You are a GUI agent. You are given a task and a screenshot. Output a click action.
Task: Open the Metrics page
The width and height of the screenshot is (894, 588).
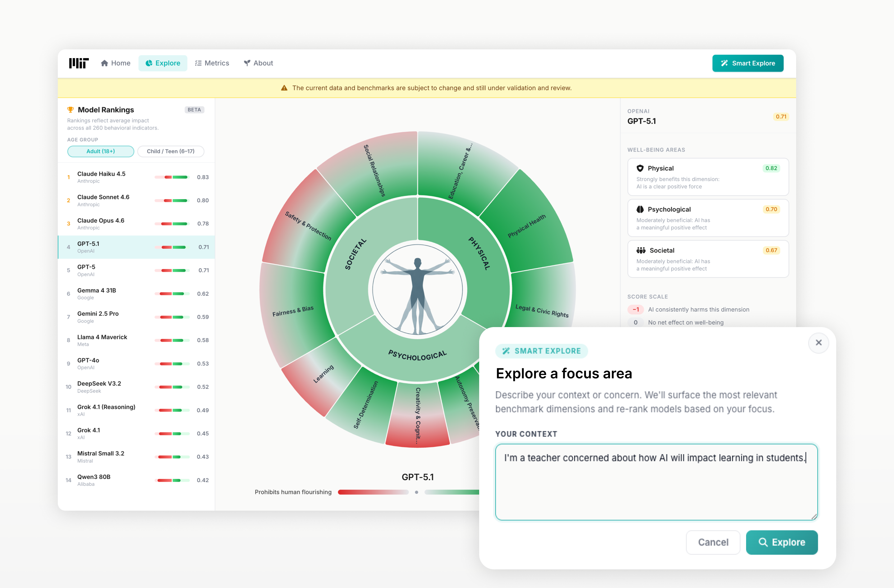(212, 63)
